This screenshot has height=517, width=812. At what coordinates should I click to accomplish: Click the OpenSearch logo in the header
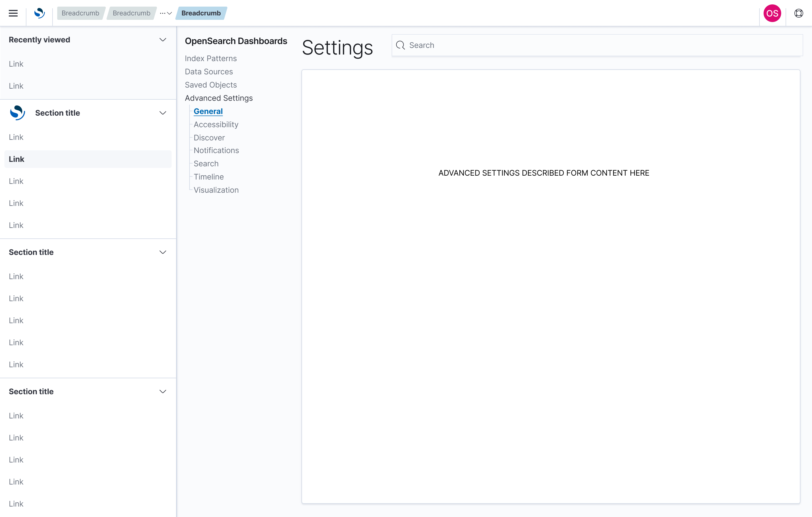(x=39, y=13)
